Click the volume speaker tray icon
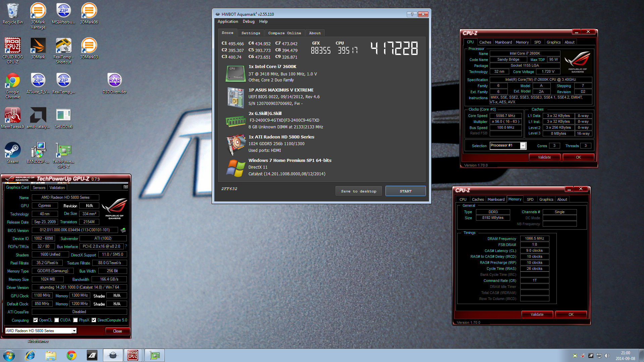 pos(607,356)
